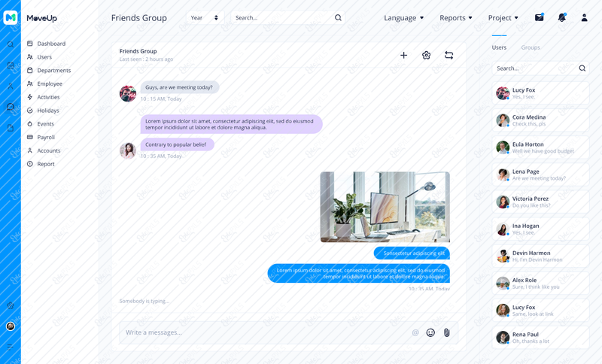Open Users in the side menu
This screenshot has width=602, height=364.
pos(39,57)
